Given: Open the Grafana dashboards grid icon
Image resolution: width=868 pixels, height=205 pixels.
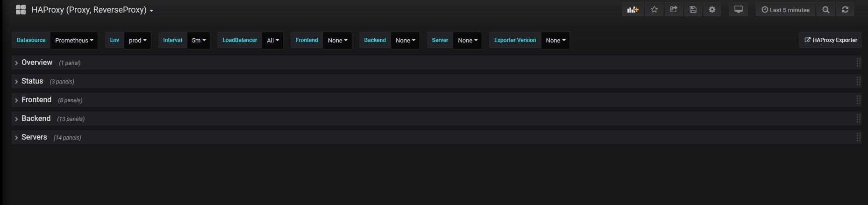Looking at the screenshot, I should 21,10.
